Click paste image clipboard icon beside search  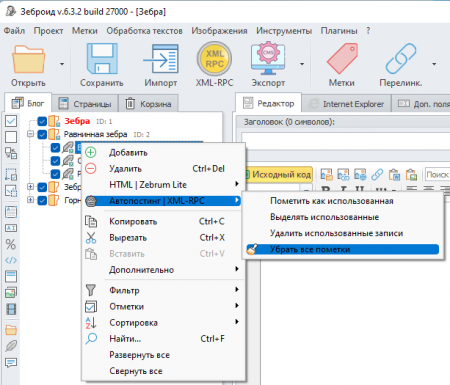point(411,174)
